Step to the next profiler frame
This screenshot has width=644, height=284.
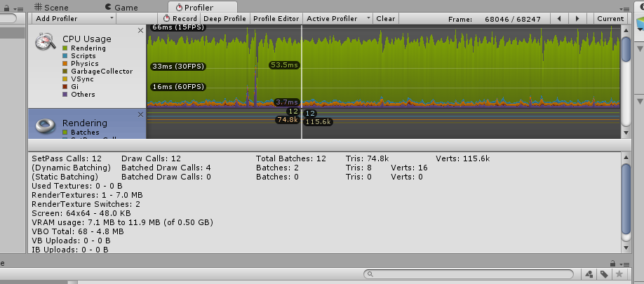[x=577, y=18]
